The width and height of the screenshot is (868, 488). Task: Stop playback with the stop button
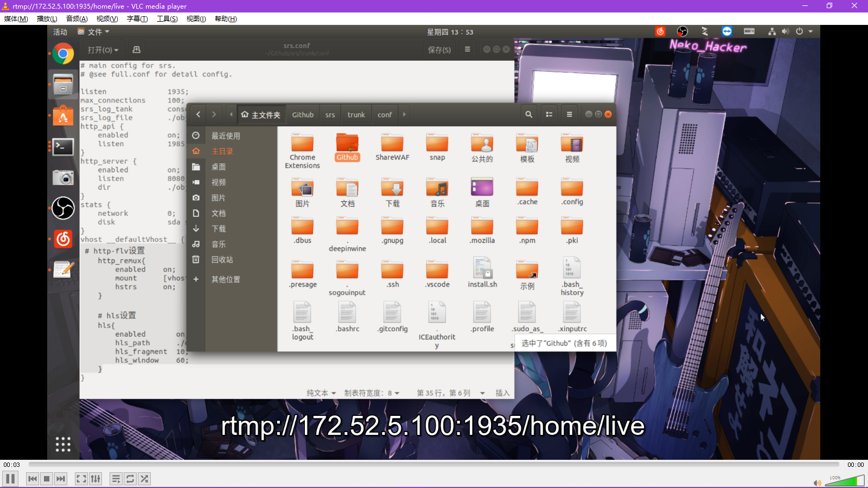(47, 479)
